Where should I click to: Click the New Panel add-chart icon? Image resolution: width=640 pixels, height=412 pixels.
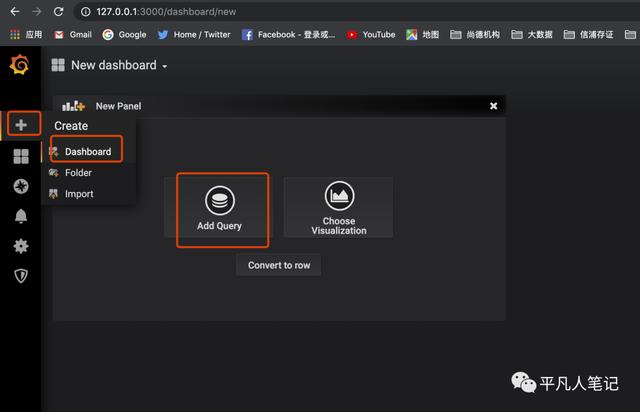[73, 106]
